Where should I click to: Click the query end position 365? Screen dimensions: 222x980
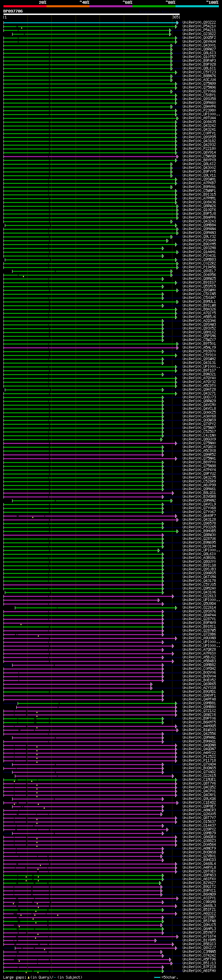tap(175, 17)
